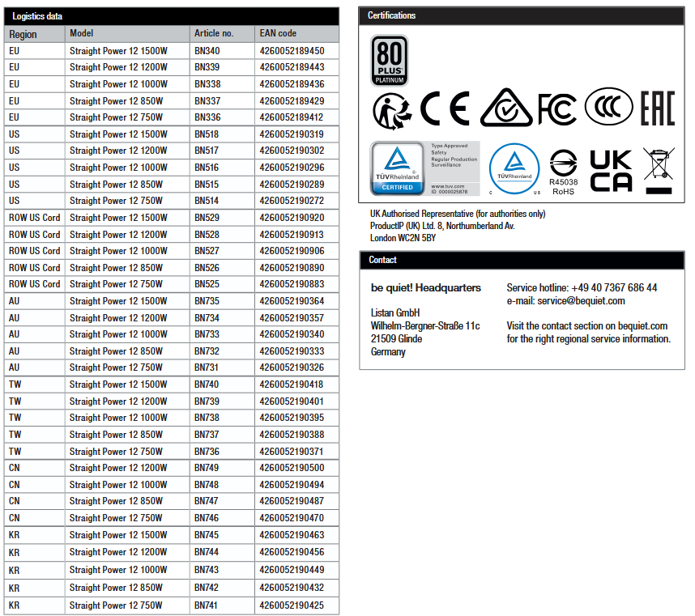
Task: Click the EAC certification mark
Action: (x=658, y=108)
